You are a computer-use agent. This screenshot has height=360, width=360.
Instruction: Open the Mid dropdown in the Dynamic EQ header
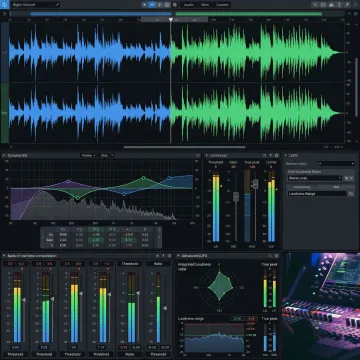[107, 155]
